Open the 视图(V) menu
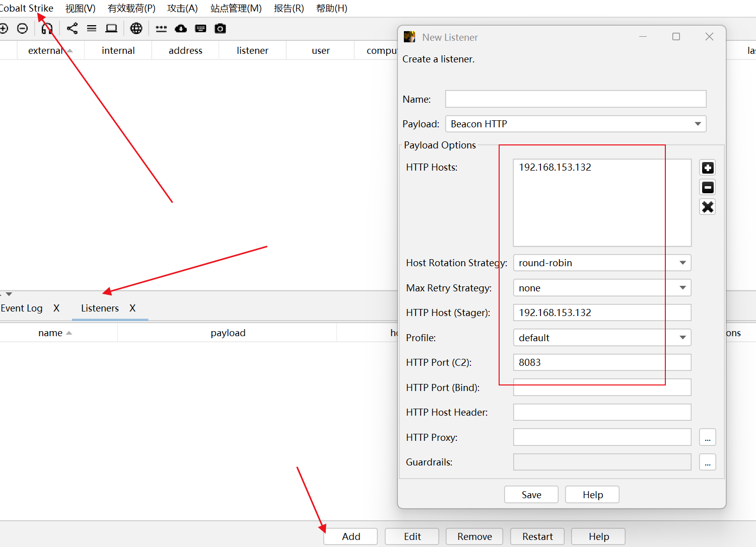756x547 pixels. click(81, 8)
